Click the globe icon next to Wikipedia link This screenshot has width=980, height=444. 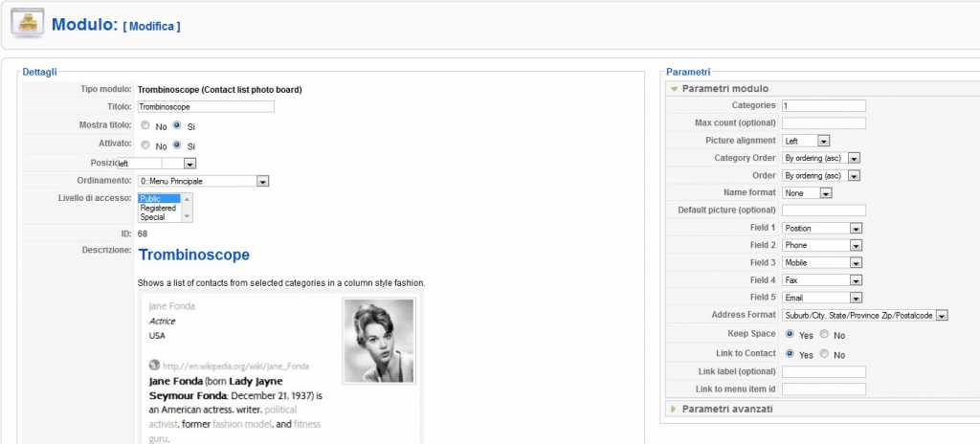(x=154, y=366)
